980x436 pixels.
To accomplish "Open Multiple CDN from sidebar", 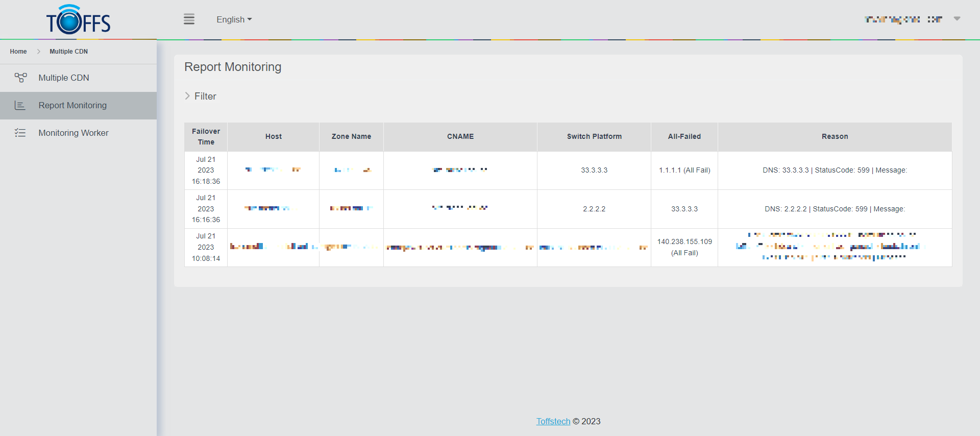I will pos(64,78).
